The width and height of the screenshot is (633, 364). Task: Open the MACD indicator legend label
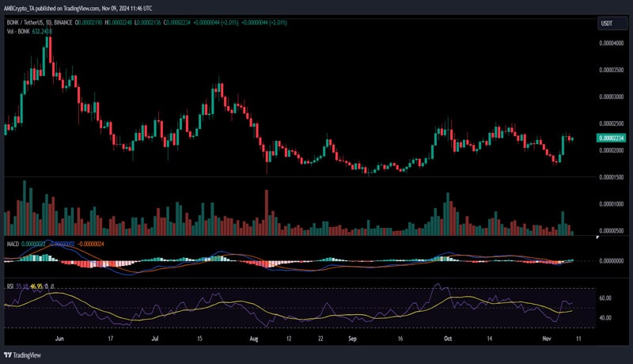pyautogui.click(x=11, y=245)
